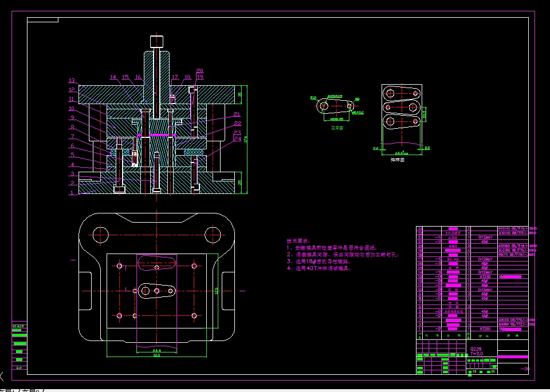Select balloon number 11 in the section view
Viewport: 550px width, 392px height.
tap(72, 100)
